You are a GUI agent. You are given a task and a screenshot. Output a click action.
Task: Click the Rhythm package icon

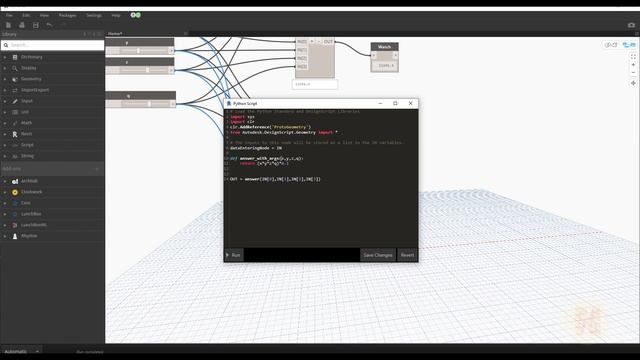(x=15, y=236)
